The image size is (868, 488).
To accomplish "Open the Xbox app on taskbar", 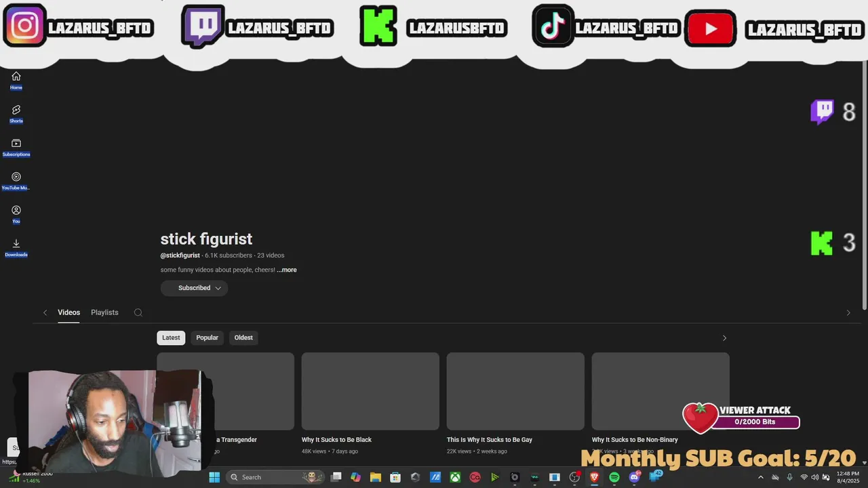I will (455, 477).
